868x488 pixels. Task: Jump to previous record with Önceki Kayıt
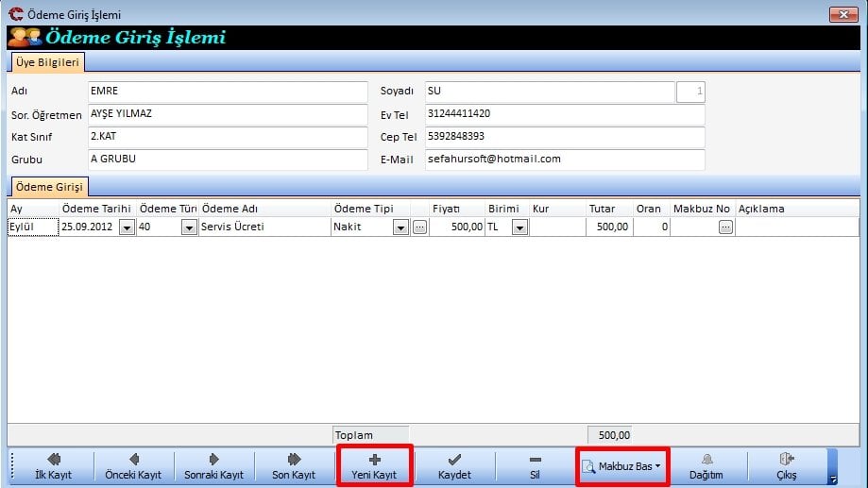pos(133,466)
